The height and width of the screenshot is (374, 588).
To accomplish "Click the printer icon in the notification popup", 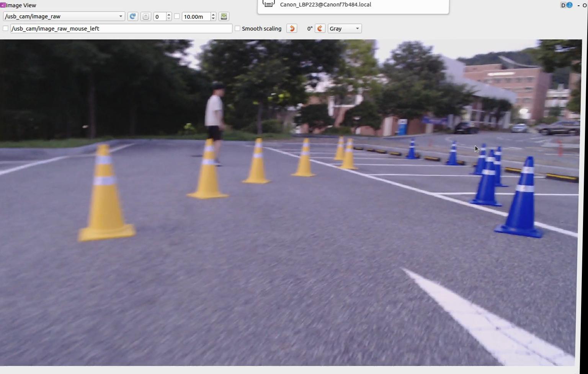I will [268, 3].
